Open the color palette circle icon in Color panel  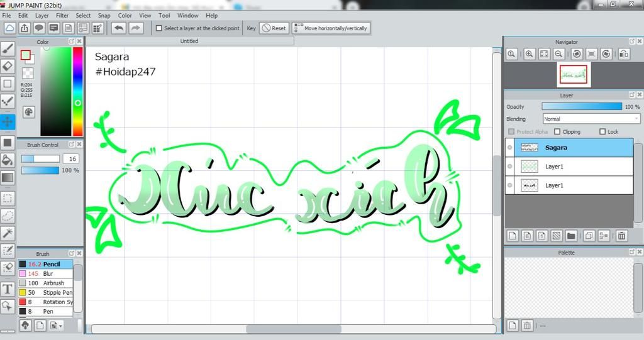coord(29,112)
